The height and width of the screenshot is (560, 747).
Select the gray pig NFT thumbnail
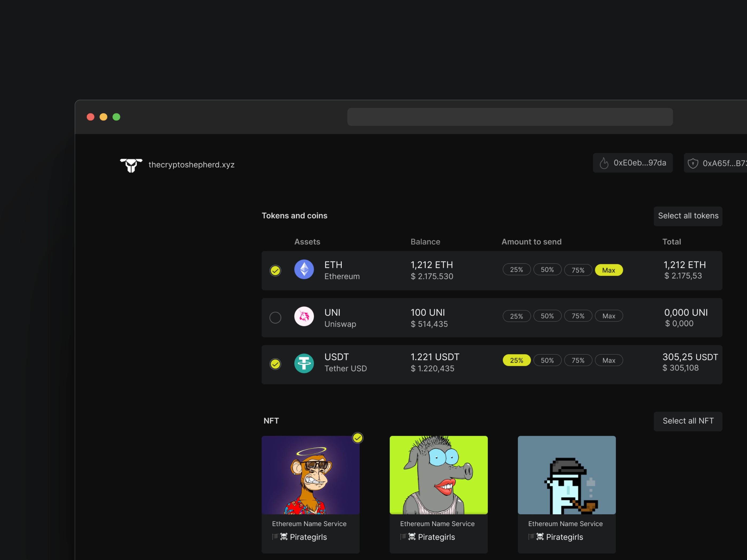point(438,475)
